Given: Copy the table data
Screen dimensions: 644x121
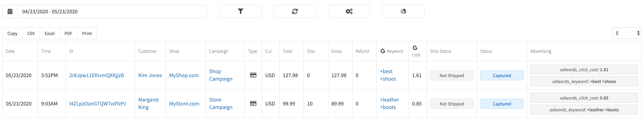Looking at the screenshot, I should coord(13,33).
